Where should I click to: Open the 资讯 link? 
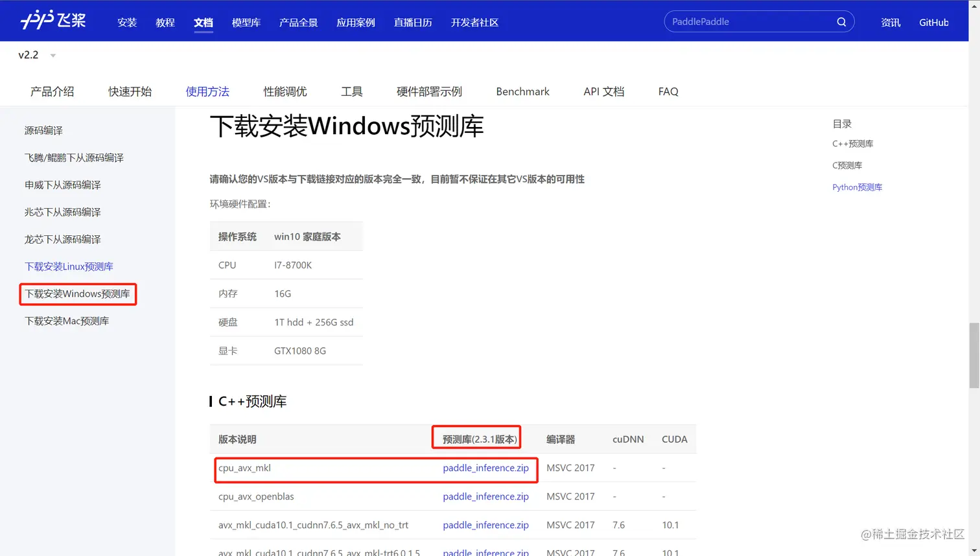click(891, 23)
